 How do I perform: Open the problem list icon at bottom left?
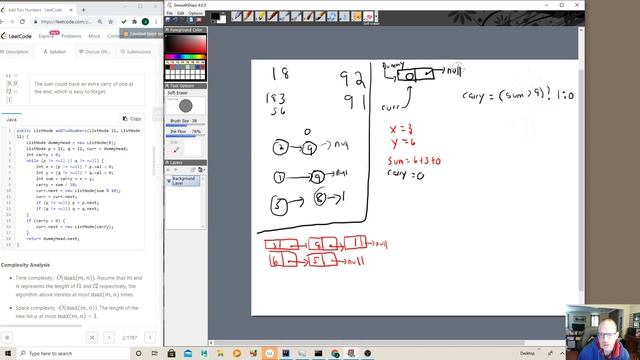pyautogui.click(x=7, y=338)
